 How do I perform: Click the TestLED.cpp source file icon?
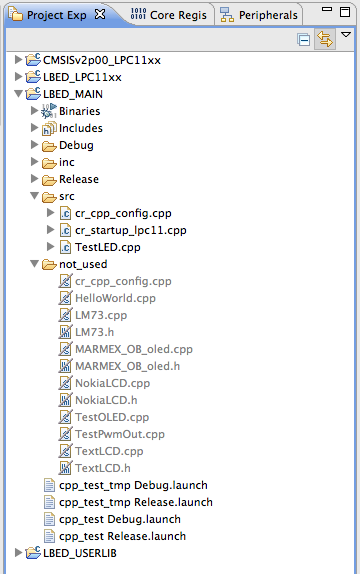click(x=65, y=247)
